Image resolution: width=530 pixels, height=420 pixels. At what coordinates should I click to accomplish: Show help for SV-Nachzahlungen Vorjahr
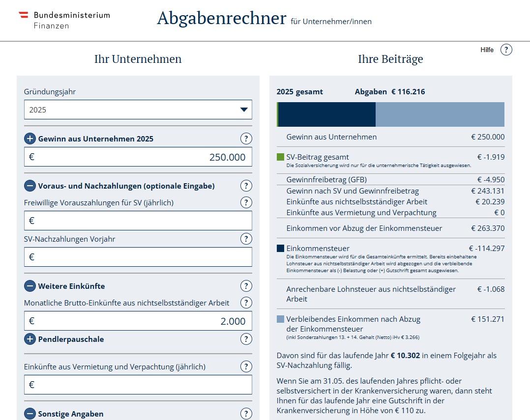pyautogui.click(x=246, y=239)
